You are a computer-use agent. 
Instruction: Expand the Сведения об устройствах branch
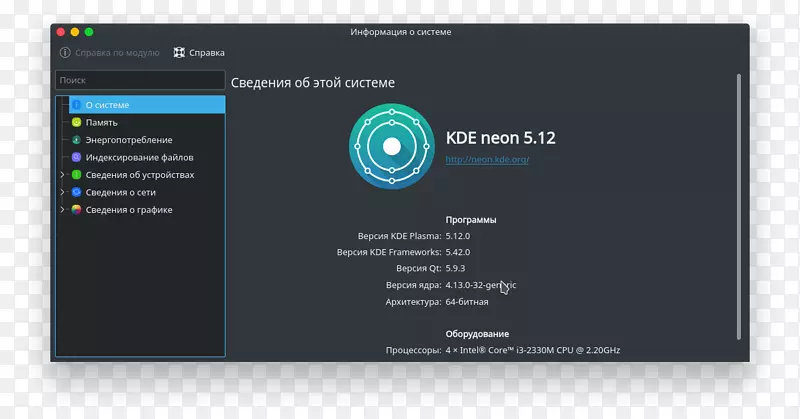click(x=62, y=175)
